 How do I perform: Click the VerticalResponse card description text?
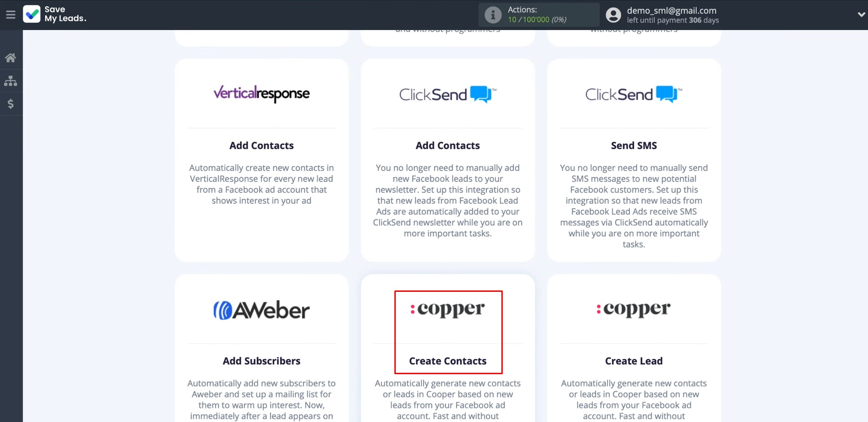(x=261, y=184)
